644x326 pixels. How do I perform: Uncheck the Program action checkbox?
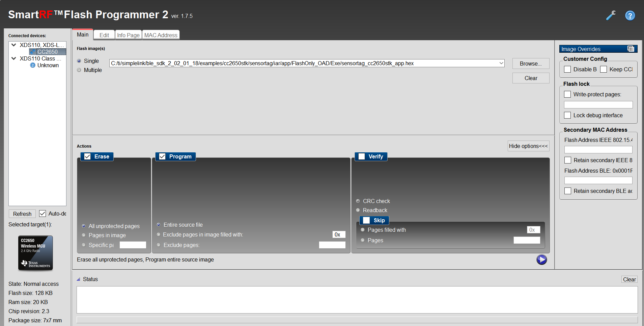coord(162,156)
